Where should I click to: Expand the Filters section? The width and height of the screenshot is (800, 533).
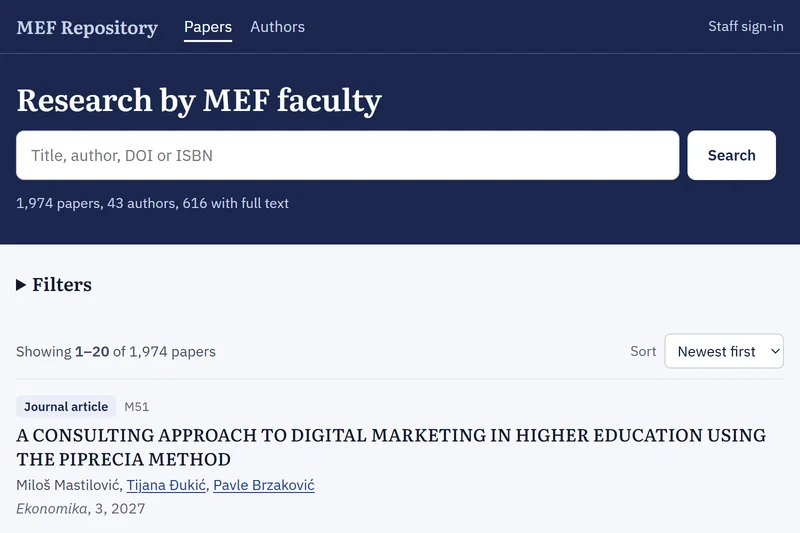[x=54, y=285]
